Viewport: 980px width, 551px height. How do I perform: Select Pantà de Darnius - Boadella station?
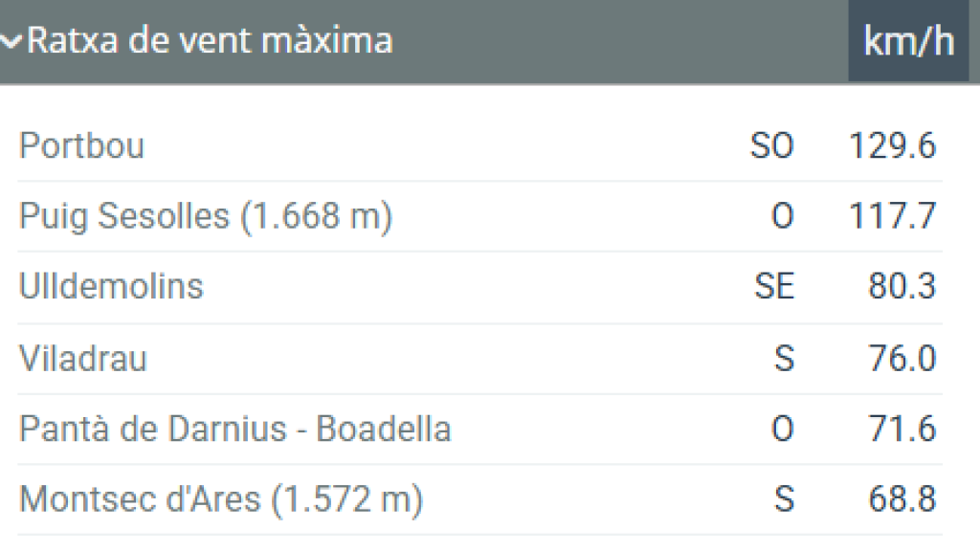[235, 430]
